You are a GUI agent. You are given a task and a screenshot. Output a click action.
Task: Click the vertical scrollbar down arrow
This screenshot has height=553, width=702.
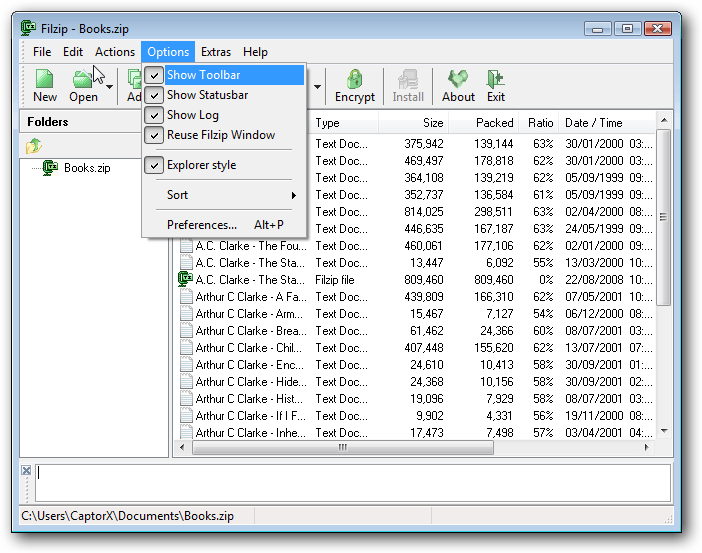pyautogui.click(x=664, y=431)
